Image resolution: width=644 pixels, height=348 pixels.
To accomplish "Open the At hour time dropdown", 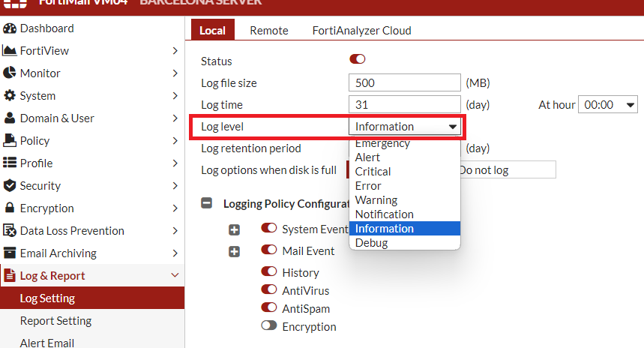I will 609,105.
